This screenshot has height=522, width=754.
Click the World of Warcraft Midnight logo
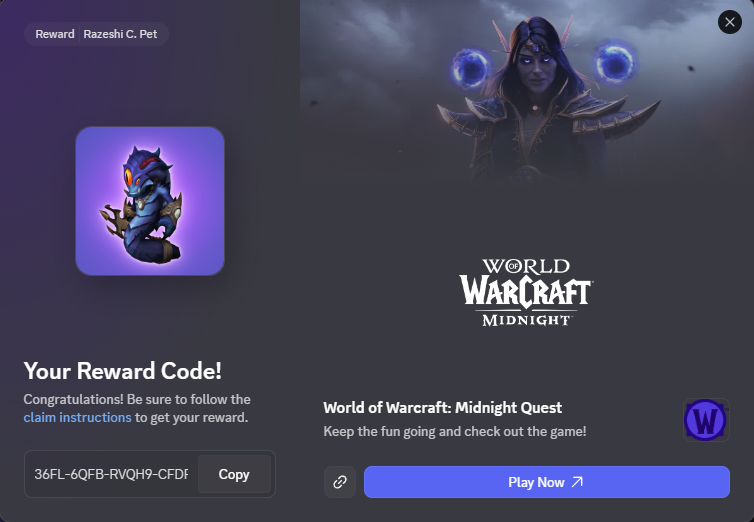pos(526,292)
